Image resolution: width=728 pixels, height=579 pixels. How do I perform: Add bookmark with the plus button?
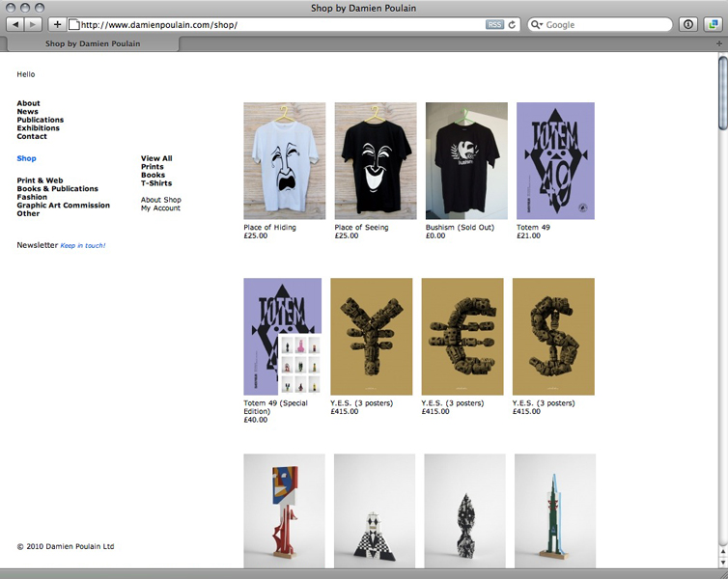coord(57,24)
